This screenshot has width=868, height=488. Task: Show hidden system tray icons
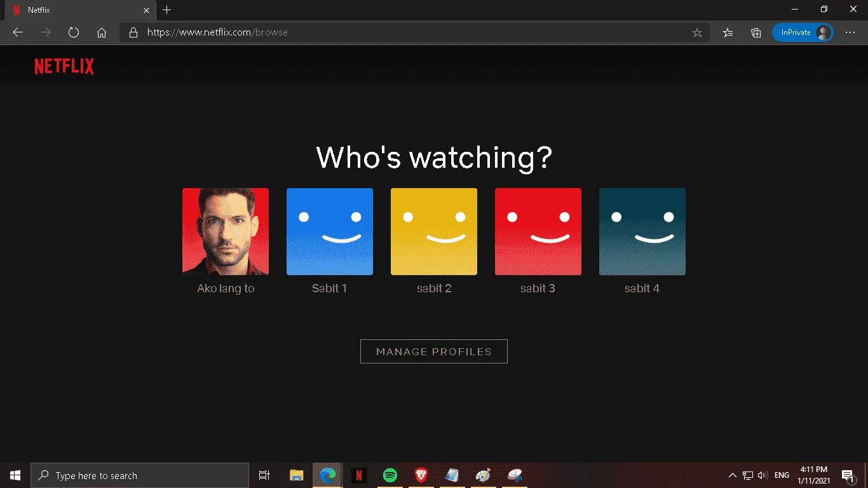[x=733, y=475]
